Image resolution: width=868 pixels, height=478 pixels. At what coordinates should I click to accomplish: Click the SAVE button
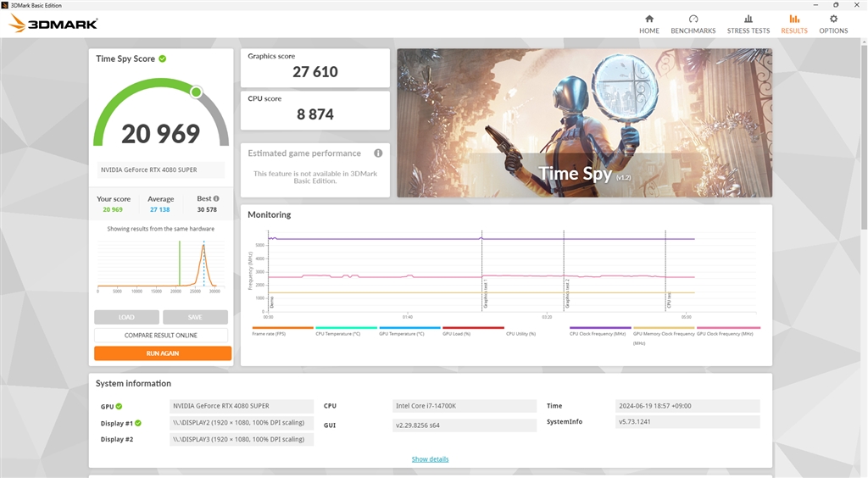[x=195, y=317]
